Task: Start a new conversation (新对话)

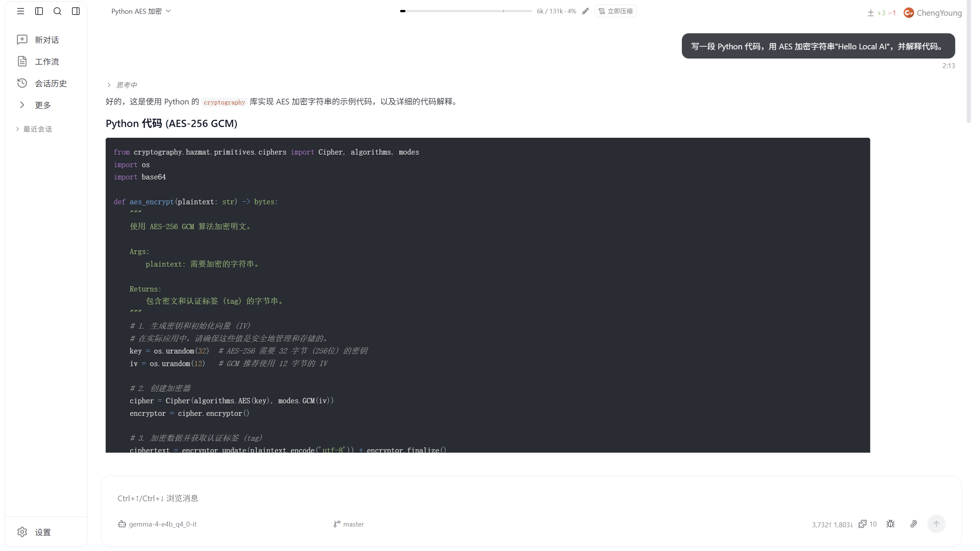Action: (x=46, y=40)
